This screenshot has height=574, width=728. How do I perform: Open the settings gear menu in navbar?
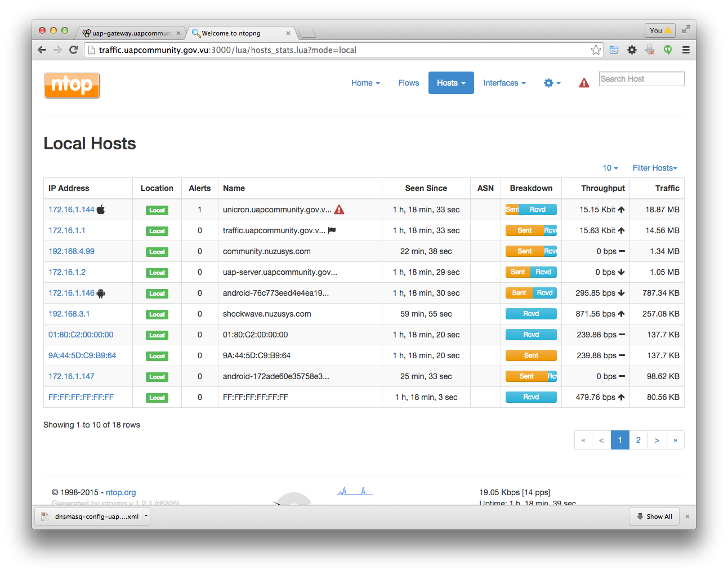552,83
